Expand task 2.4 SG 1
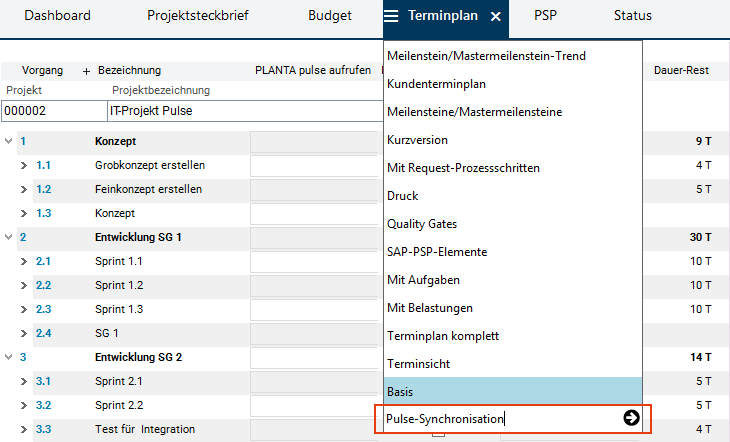 pos(23,333)
